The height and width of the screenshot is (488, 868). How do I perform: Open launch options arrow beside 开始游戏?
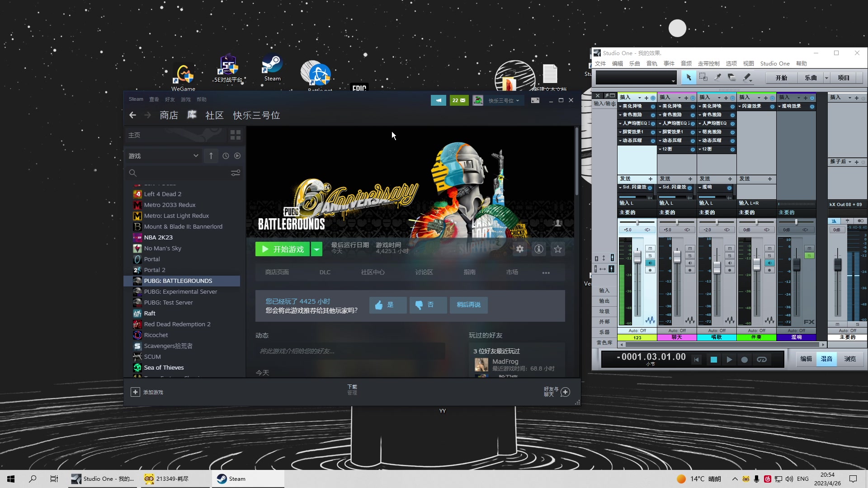317,249
